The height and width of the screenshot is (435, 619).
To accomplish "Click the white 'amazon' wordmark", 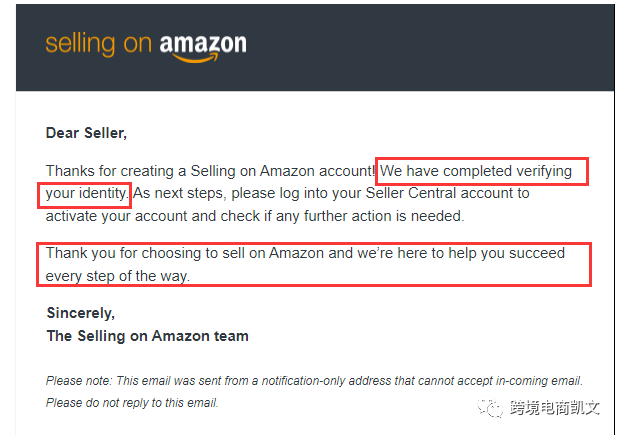I will coord(203,44).
